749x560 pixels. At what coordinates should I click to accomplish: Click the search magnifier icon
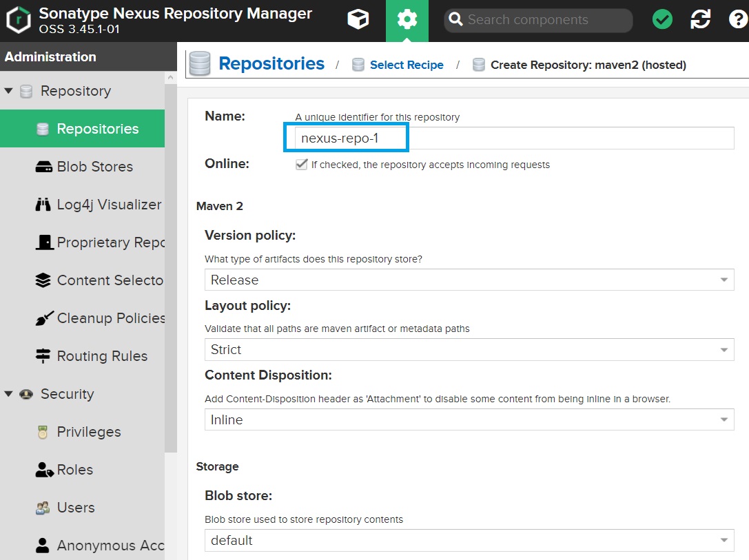[x=455, y=19]
